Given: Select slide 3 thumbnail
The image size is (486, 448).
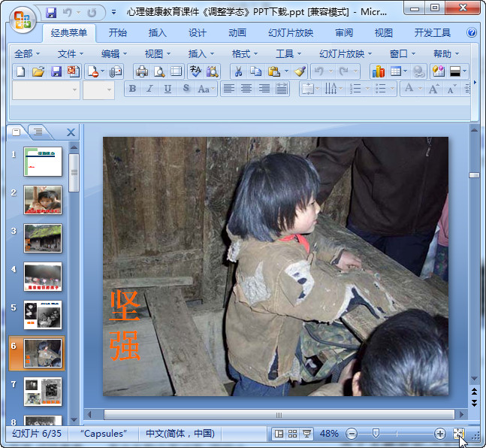Looking at the screenshot, I should click(x=43, y=238).
